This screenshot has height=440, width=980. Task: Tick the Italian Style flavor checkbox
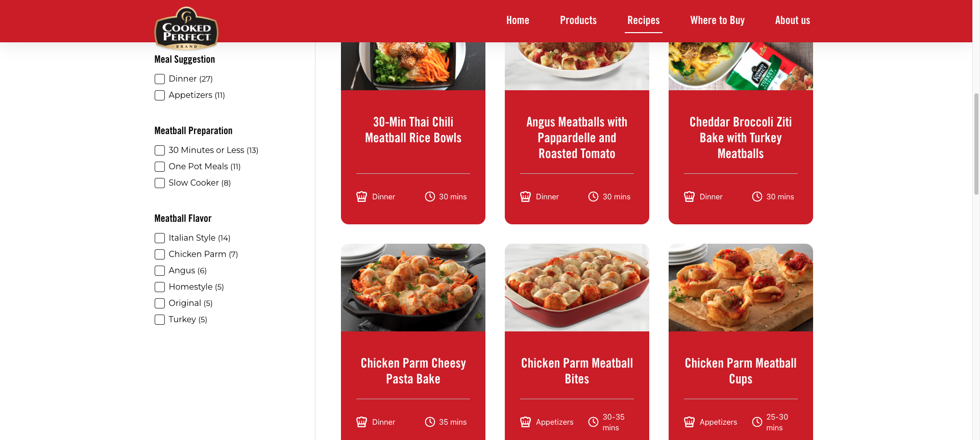[x=160, y=238]
